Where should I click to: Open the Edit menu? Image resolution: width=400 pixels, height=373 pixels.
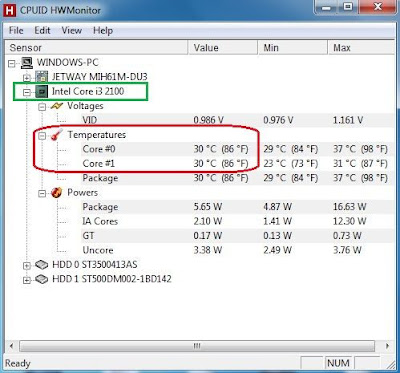pyautogui.click(x=42, y=31)
